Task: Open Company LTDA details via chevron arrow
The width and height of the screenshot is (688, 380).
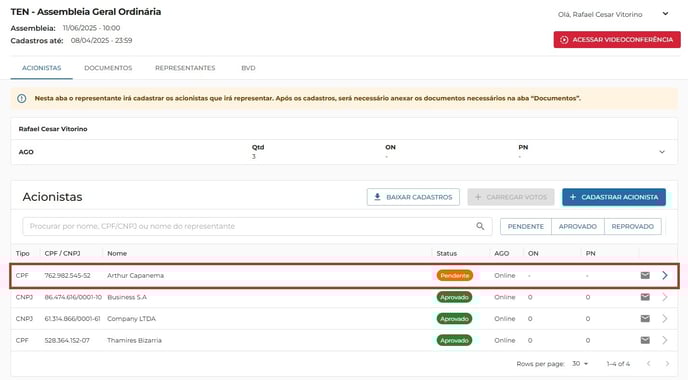Action: (665, 319)
